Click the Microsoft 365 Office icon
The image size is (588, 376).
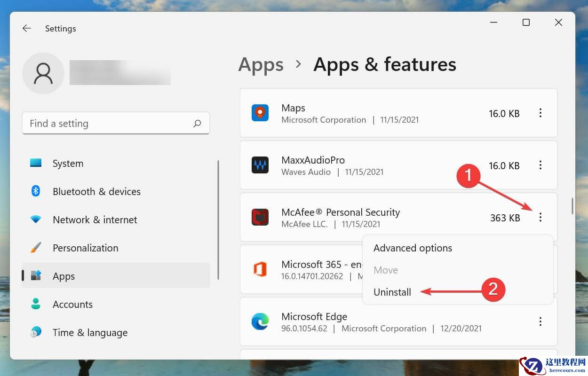(260, 270)
